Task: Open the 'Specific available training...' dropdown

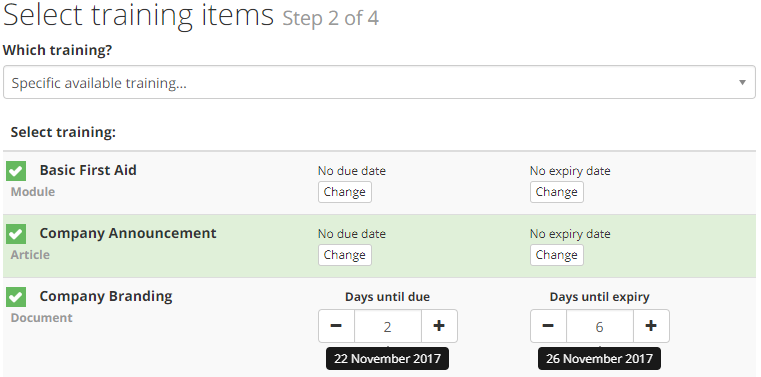Action: pos(379,82)
